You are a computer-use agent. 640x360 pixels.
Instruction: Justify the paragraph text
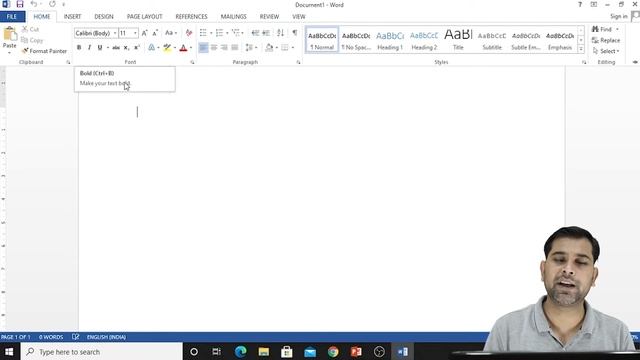[235, 48]
